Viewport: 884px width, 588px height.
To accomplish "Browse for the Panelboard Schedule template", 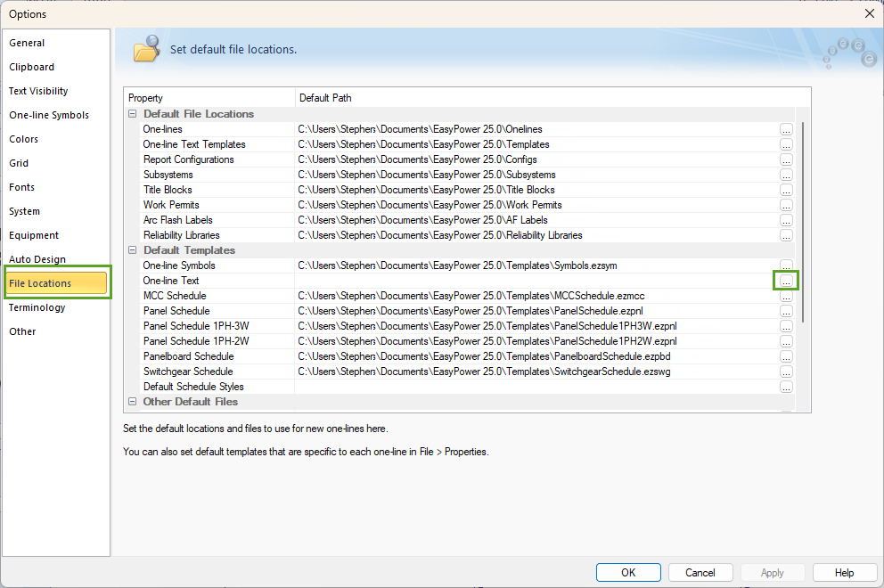I will tap(786, 356).
